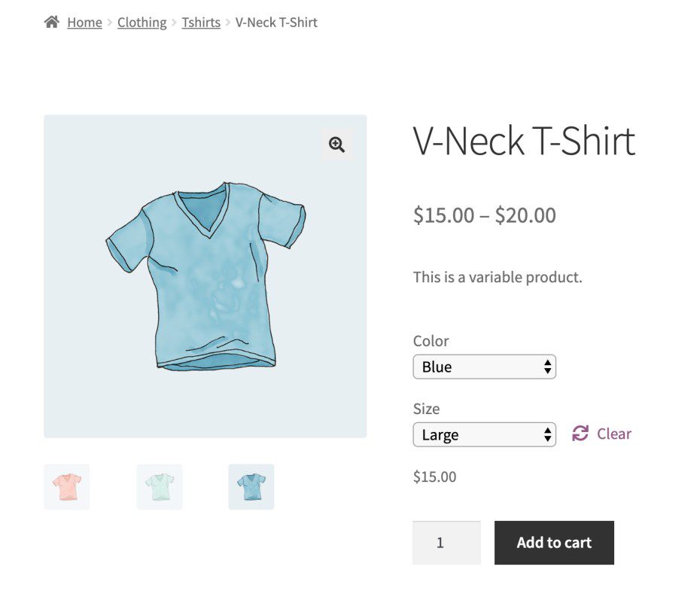Image resolution: width=700 pixels, height=600 pixels.
Task: Open the Tshirts breadcrumb link
Action: coord(200,23)
